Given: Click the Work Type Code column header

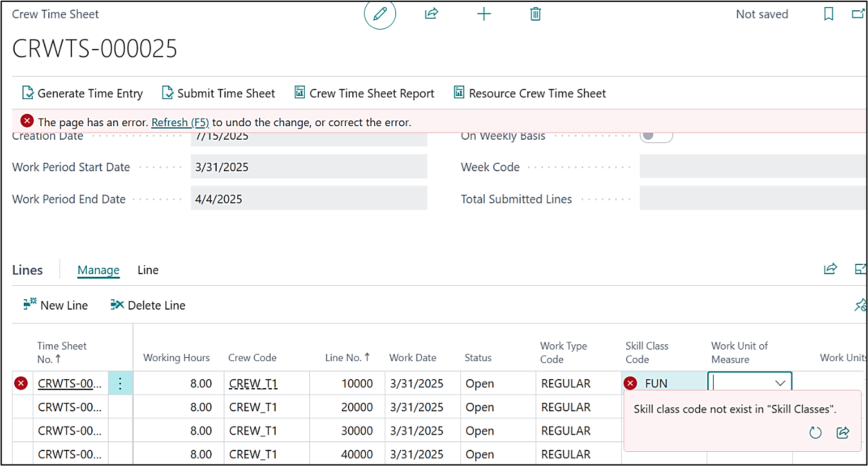Looking at the screenshot, I should click(x=563, y=353).
